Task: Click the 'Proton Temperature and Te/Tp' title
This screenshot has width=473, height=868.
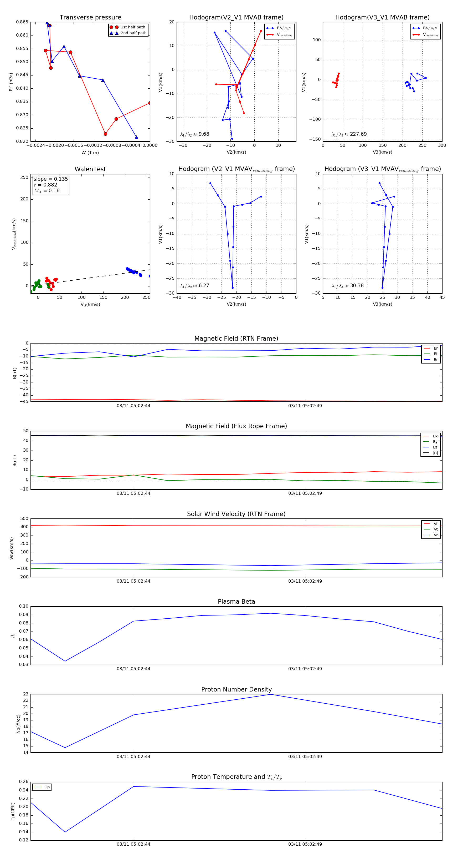Action: pyautogui.click(x=236, y=777)
